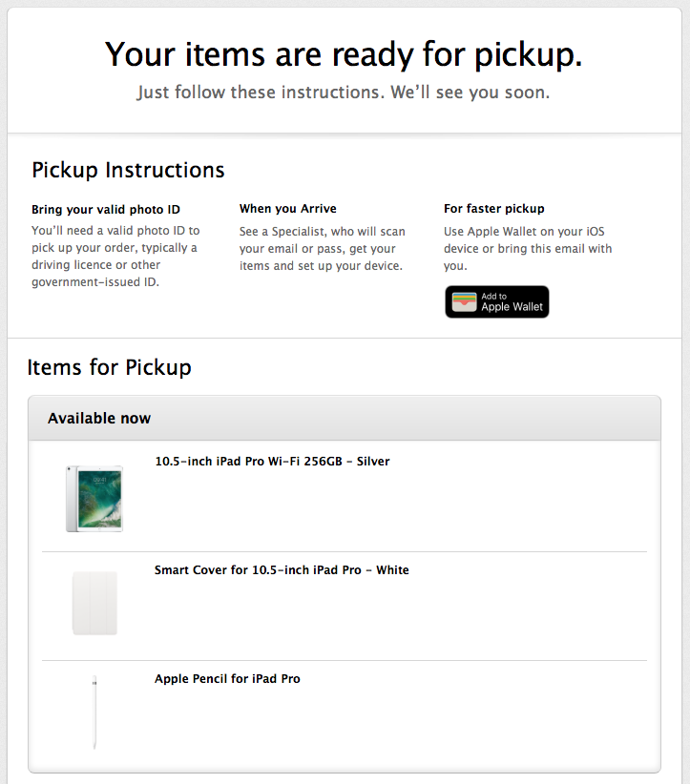This screenshot has height=784, width=690.
Task: Open the 10.5-inch iPad Pro product image
Action: point(94,498)
